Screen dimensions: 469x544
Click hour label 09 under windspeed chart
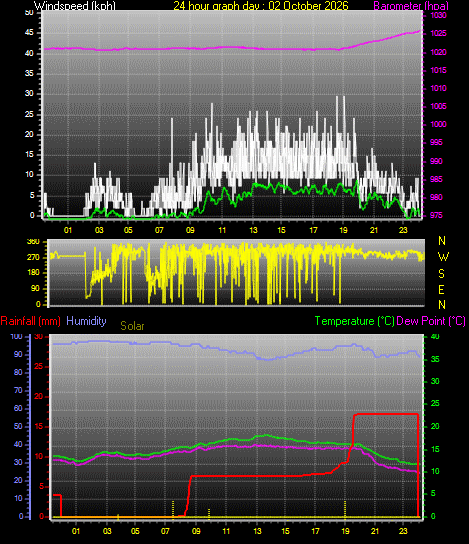[190, 230]
